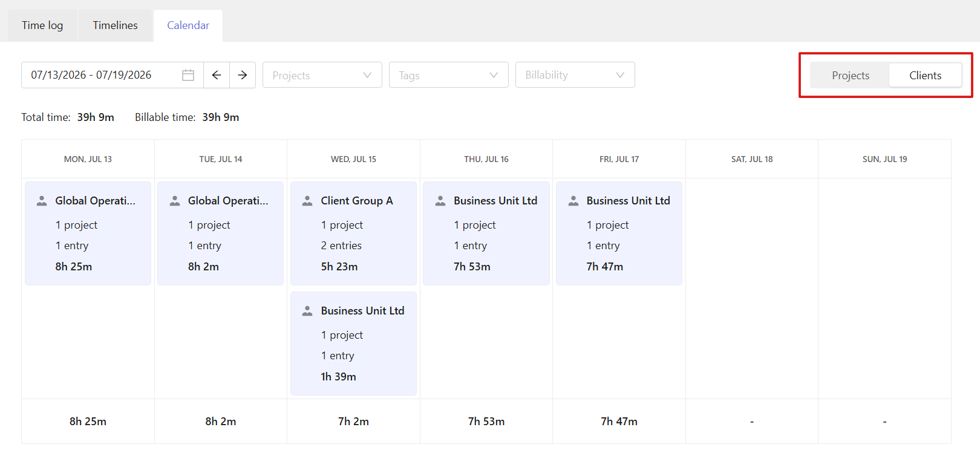Click client icon on Client Group A card

(307, 201)
